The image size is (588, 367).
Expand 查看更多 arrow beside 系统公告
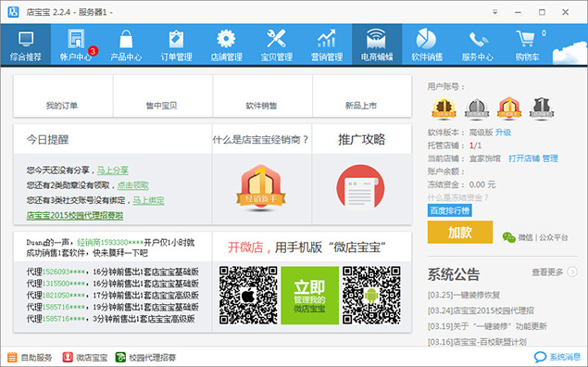coord(572,272)
